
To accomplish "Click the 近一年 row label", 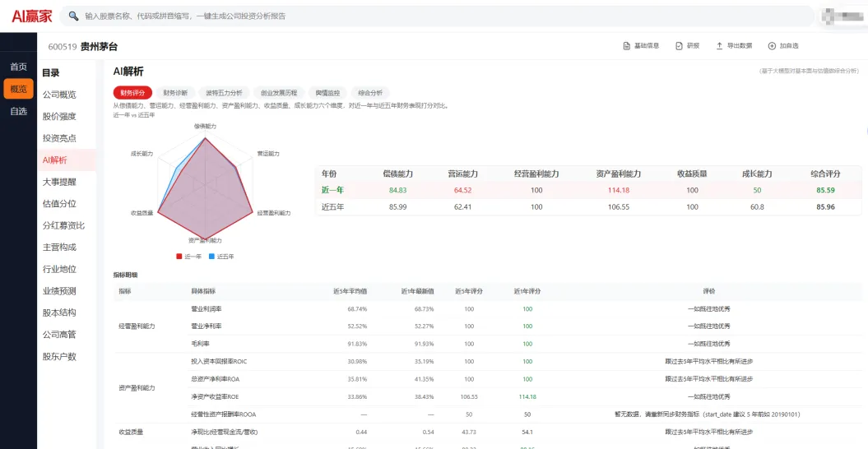I will tap(332, 190).
